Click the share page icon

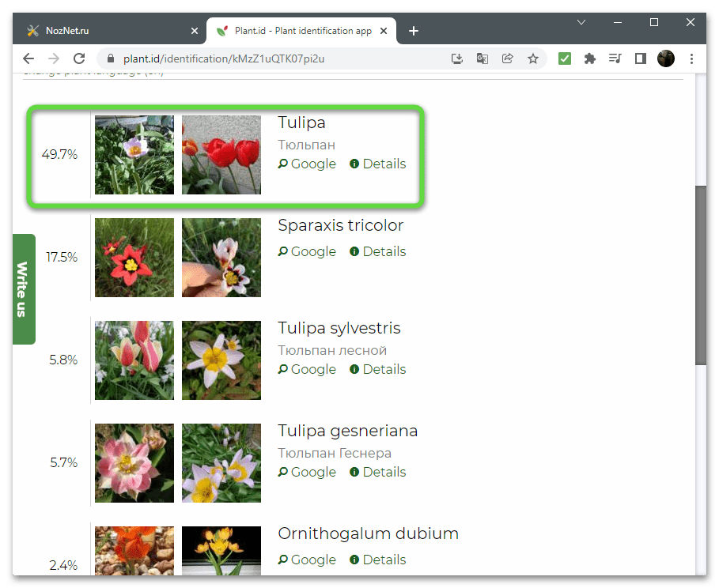(507, 58)
